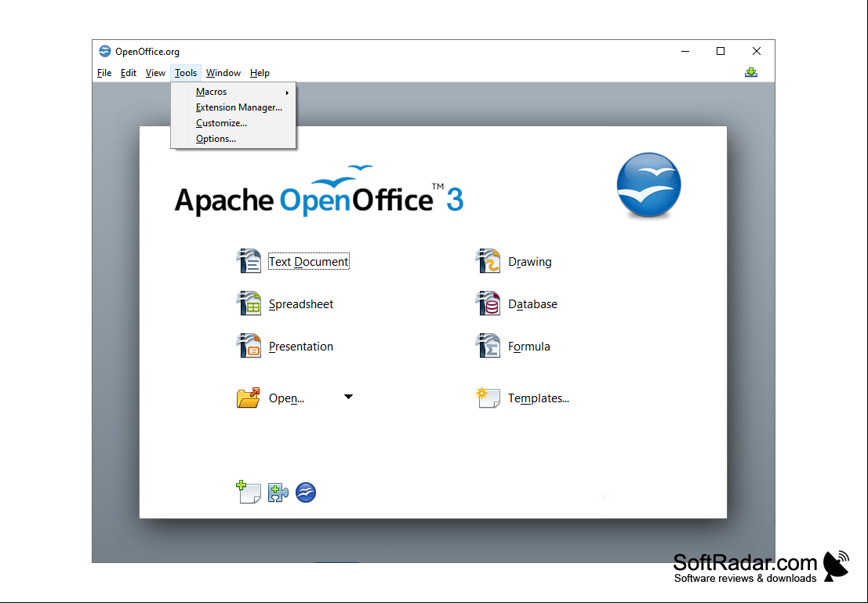Click the Text Document icon

[x=249, y=261]
